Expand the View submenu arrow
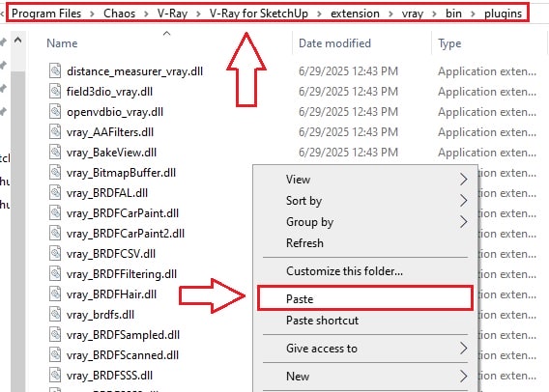549x392 pixels. 463,179
